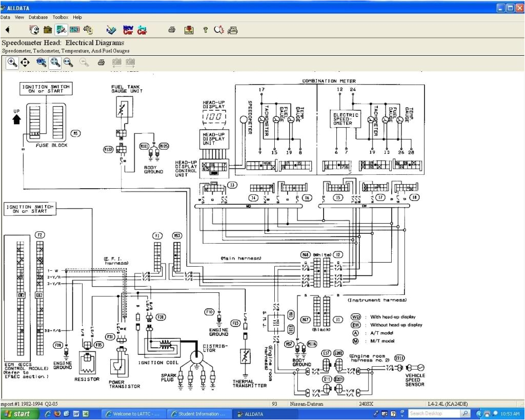Return to previous car via red Car icon
The height and width of the screenshot is (420, 525).
(x=142, y=30)
